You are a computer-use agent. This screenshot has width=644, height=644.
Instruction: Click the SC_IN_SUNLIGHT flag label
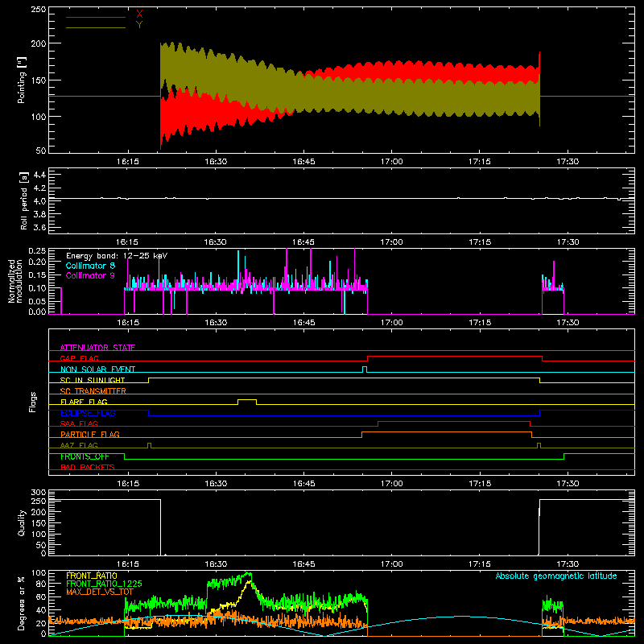pos(93,380)
